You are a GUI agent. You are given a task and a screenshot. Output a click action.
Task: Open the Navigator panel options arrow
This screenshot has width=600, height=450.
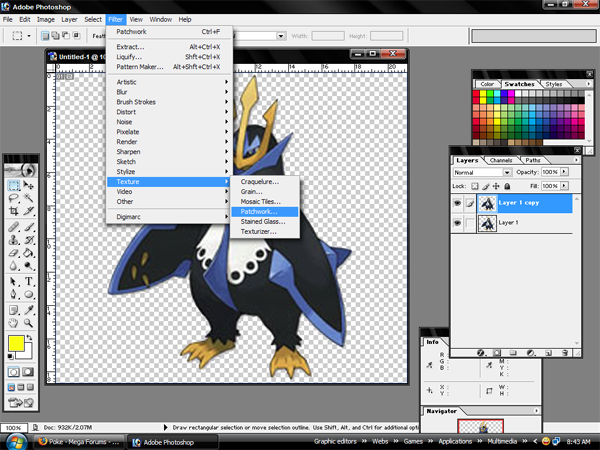(x=536, y=411)
